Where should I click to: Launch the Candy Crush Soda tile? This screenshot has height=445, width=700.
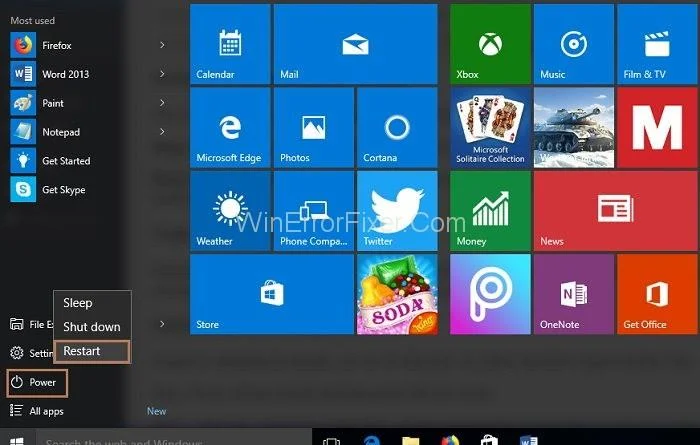click(397, 295)
